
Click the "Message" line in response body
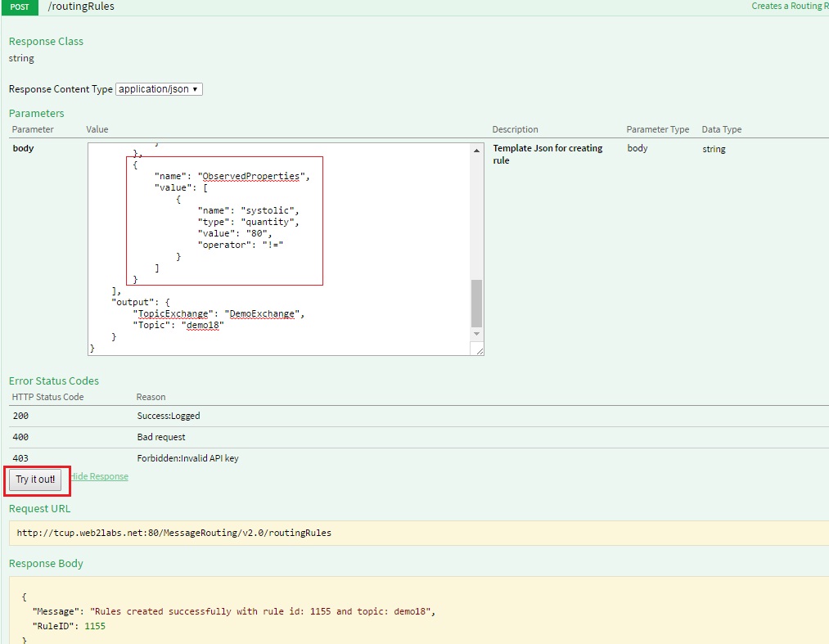234,612
